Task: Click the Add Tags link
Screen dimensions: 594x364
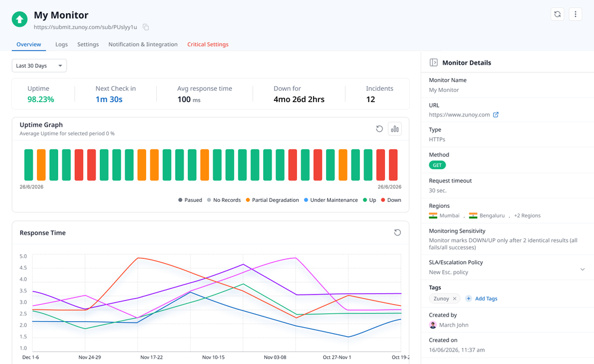Action: (486, 299)
